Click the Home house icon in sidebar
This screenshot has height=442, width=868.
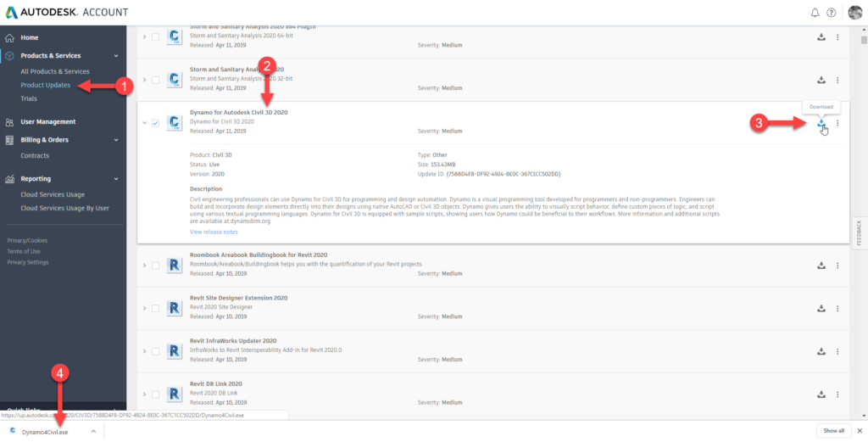click(9, 37)
